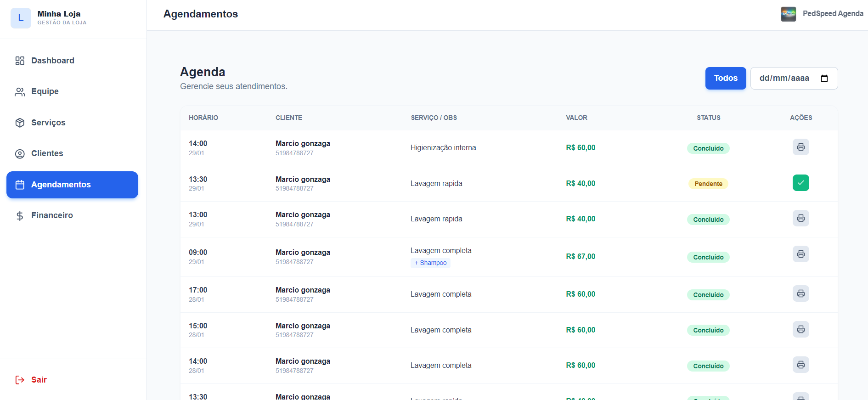Select Agendamentos in the sidebar

(x=72, y=185)
